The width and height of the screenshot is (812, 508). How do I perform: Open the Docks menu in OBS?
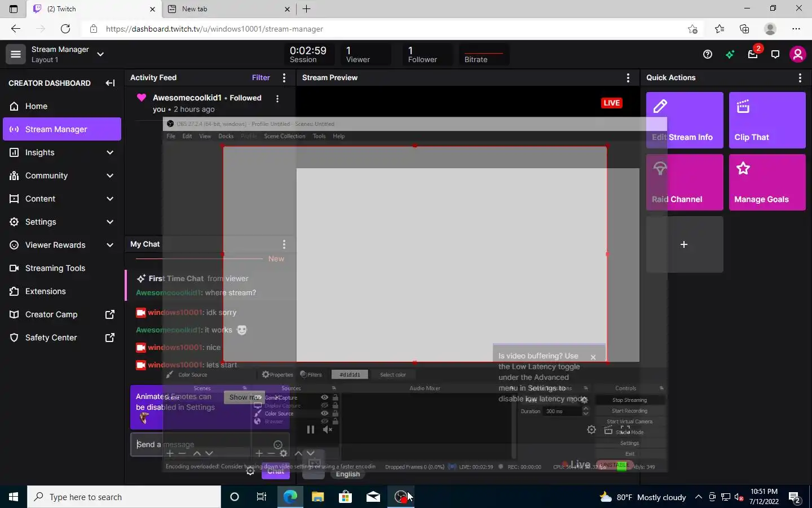click(226, 136)
